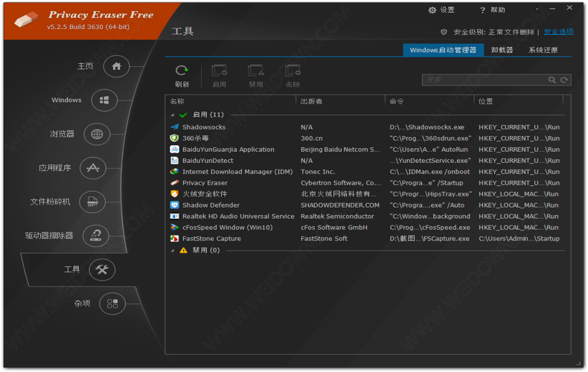The height and width of the screenshot is (372, 588).
Task: Select the BaiduYunGuanjia Application row
Action: pos(228,150)
